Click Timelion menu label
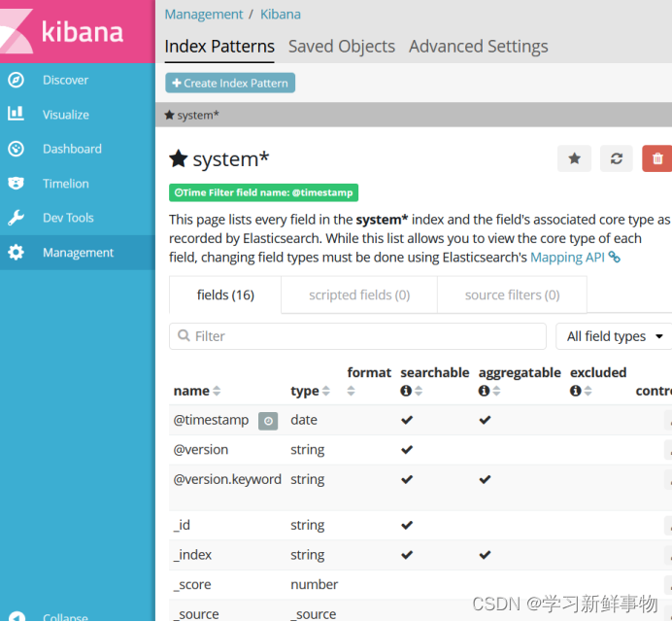672x622 pixels. [66, 184]
